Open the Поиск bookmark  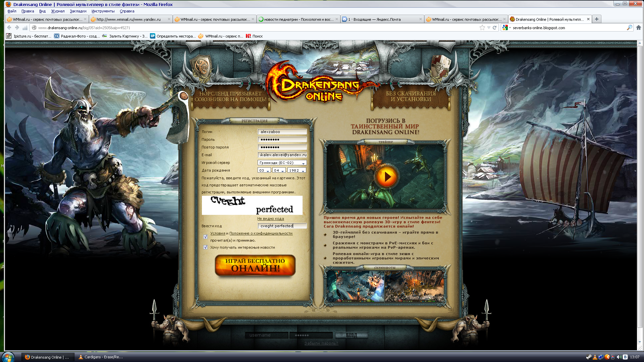tap(254, 36)
